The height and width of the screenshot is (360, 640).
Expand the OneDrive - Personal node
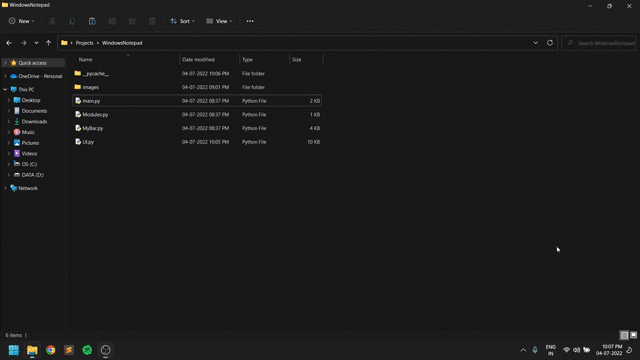point(5,76)
